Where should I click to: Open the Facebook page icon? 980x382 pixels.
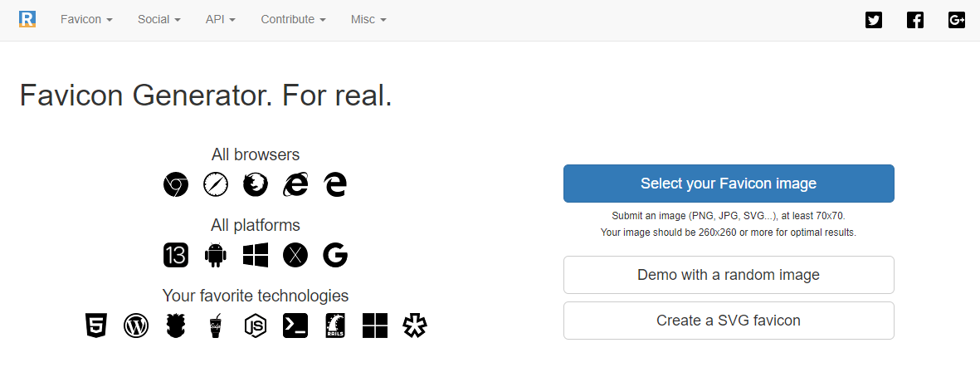pyautogui.click(x=915, y=20)
